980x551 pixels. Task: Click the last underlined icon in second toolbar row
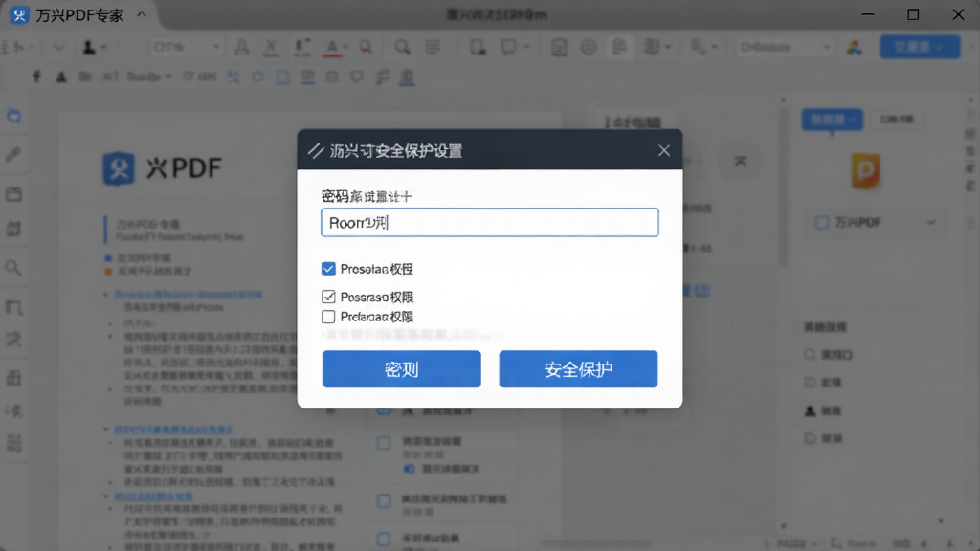point(407,77)
